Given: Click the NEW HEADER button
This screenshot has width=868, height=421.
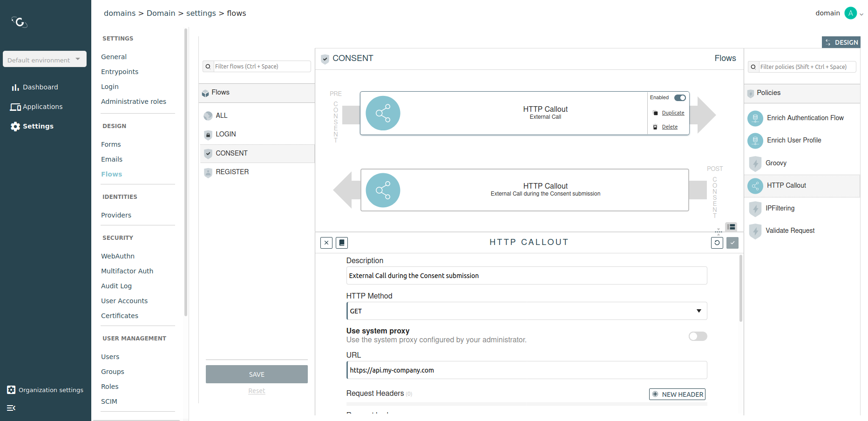Looking at the screenshot, I should tap(677, 394).
